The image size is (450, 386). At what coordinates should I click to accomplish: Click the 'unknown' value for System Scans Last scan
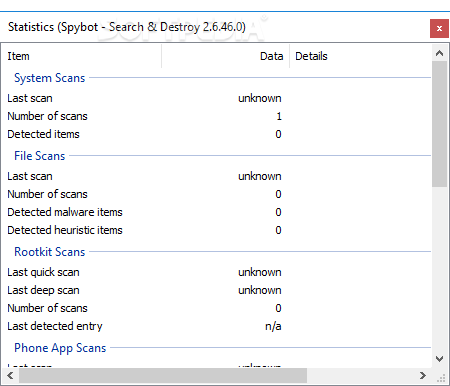[260, 98]
